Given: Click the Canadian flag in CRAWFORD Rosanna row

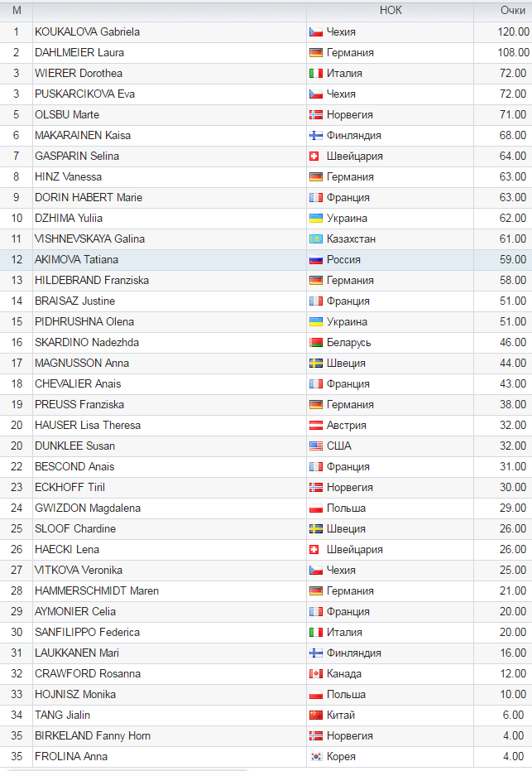Looking at the screenshot, I should [x=316, y=673].
